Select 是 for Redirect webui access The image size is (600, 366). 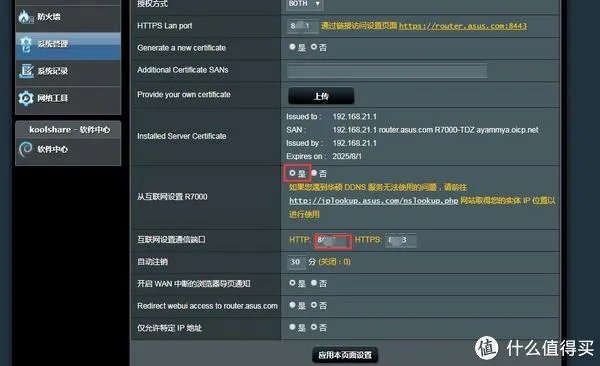coord(293,305)
